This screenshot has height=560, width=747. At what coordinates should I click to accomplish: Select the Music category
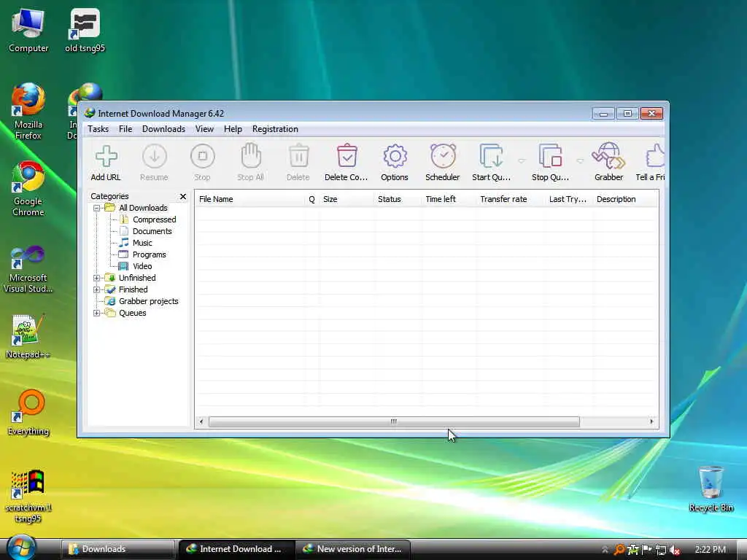point(142,243)
